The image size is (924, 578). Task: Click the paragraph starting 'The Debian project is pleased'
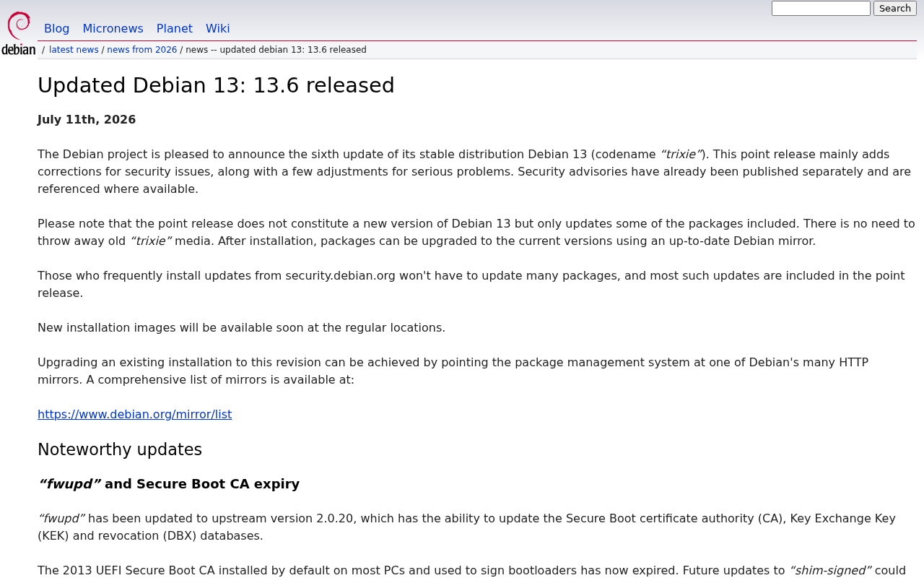click(x=474, y=172)
